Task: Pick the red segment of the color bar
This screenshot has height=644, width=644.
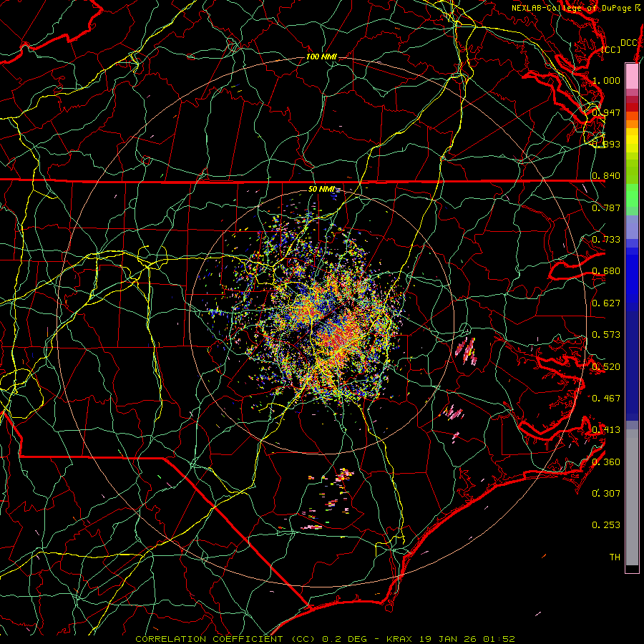Action: (632, 107)
